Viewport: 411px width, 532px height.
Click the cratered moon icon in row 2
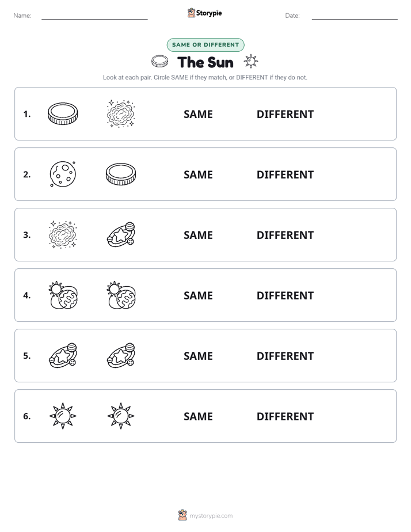[x=63, y=174]
